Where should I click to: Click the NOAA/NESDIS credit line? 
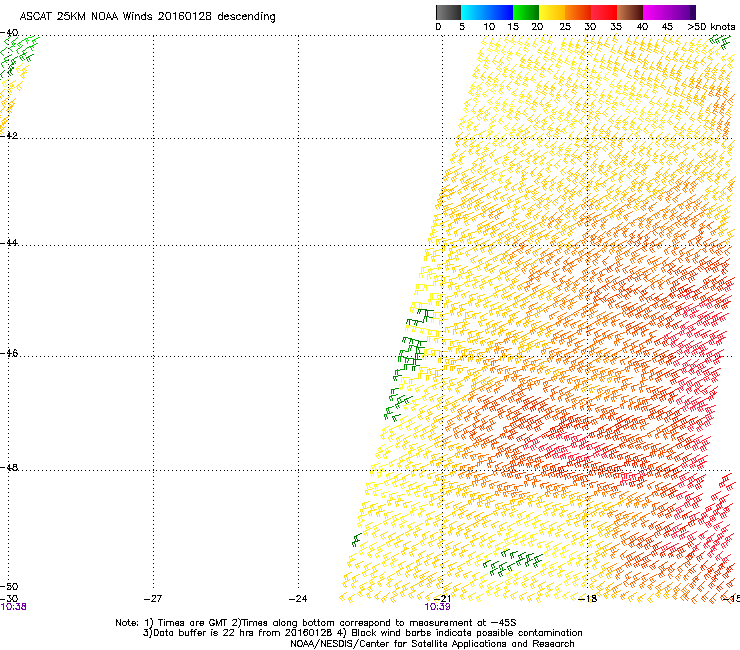(x=432, y=644)
